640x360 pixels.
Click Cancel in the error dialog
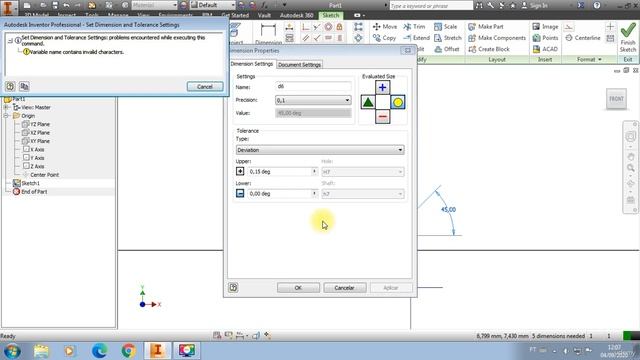tap(205, 87)
